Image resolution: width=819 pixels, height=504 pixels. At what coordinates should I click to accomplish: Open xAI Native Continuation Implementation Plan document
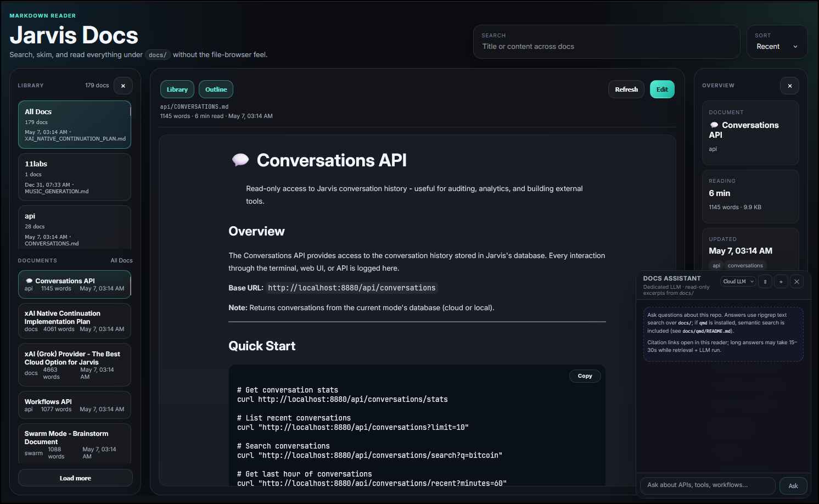tap(75, 321)
